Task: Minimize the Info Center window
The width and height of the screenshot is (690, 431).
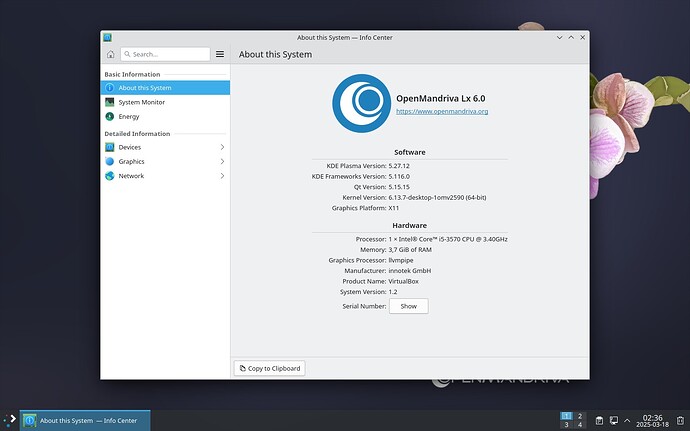Action: point(559,37)
